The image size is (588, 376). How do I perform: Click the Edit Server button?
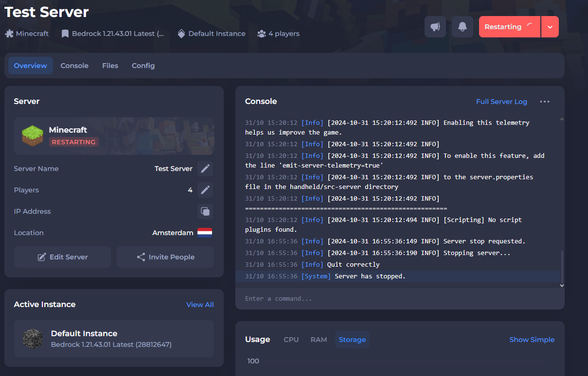coord(62,257)
